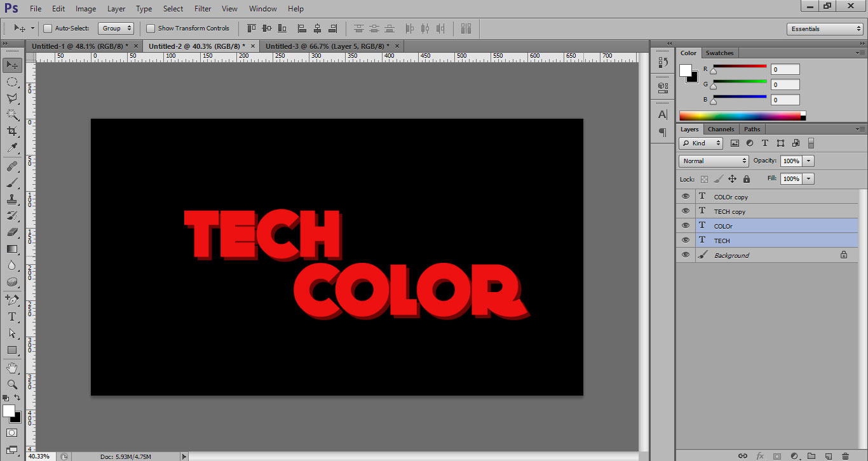Image resolution: width=868 pixels, height=461 pixels.
Task: Create a new layer
Action: tap(829, 456)
